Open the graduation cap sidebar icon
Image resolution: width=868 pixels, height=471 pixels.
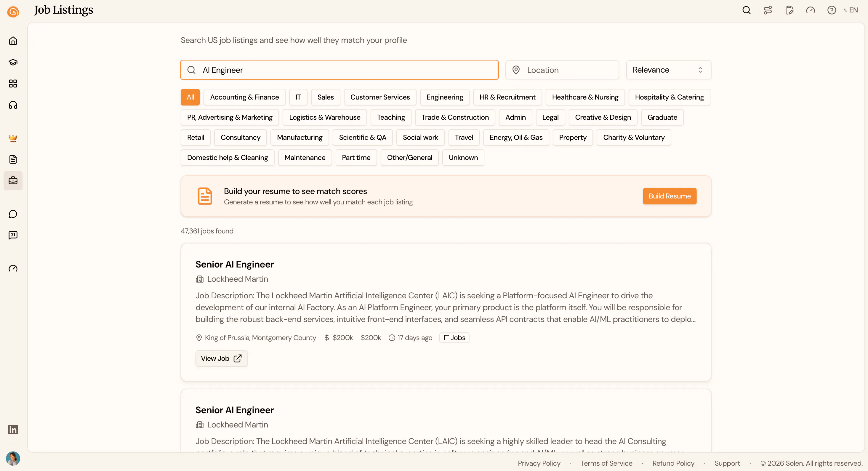[13, 62]
